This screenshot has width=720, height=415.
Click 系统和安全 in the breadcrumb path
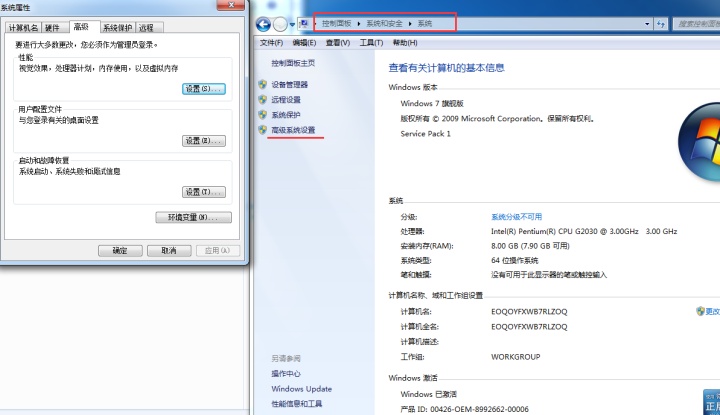pyautogui.click(x=384, y=23)
